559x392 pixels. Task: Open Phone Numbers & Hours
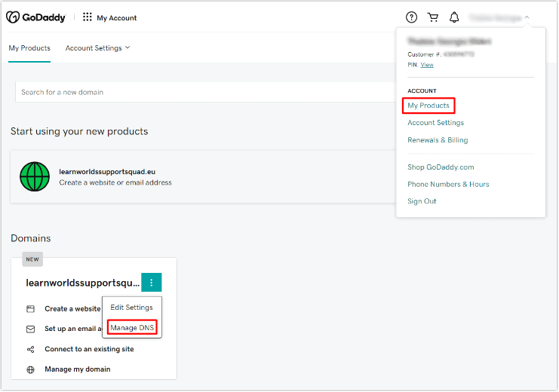click(x=448, y=184)
